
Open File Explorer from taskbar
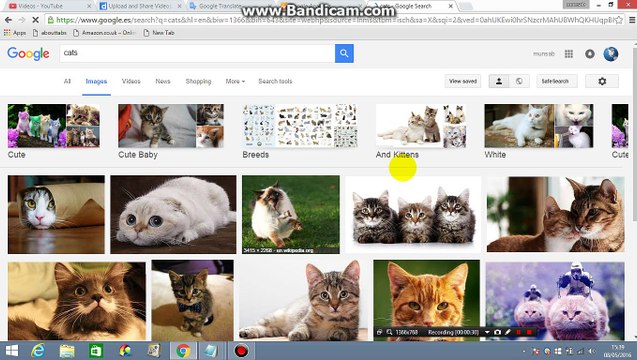click(x=67, y=351)
